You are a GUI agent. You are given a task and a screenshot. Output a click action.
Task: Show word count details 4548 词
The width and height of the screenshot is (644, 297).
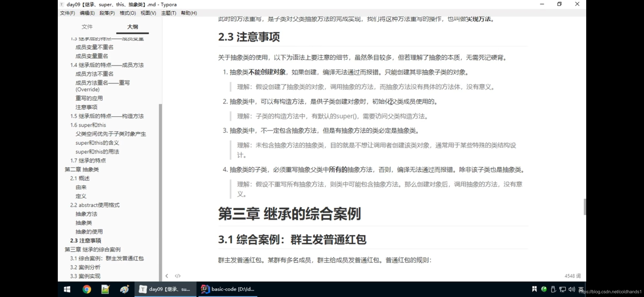point(572,276)
